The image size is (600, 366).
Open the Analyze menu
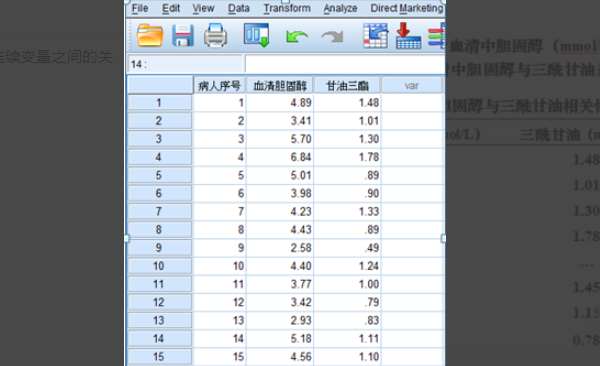click(x=340, y=8)
